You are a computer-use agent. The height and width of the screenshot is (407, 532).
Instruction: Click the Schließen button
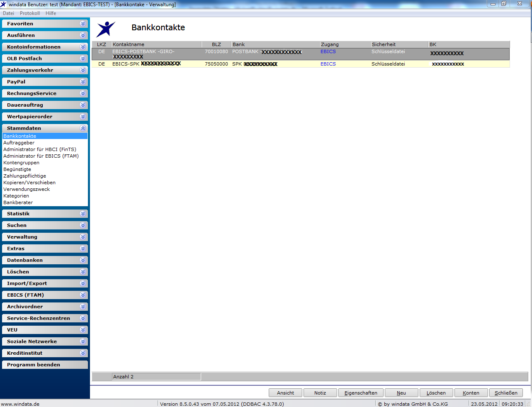[506, 393]
